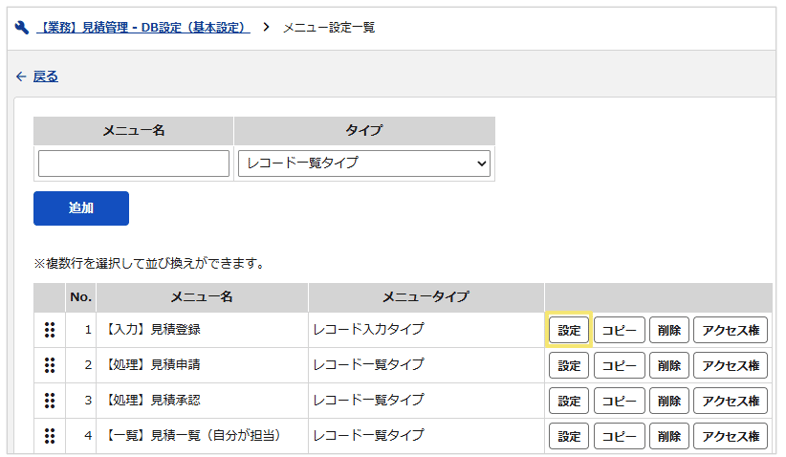Grab the drag handle for row 1 見積登録
Image resolution: width=786 pixels, height=457 pixels.
(50, 330)
